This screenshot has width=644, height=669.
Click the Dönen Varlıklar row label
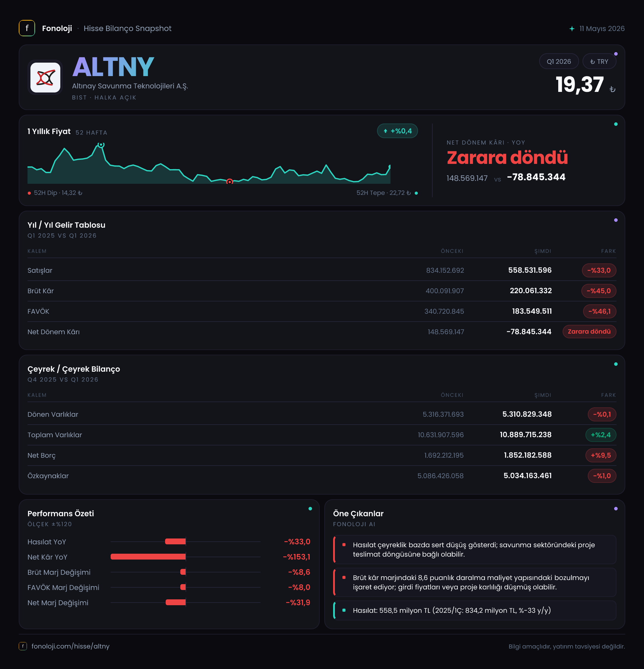click(x=53, y=414)
